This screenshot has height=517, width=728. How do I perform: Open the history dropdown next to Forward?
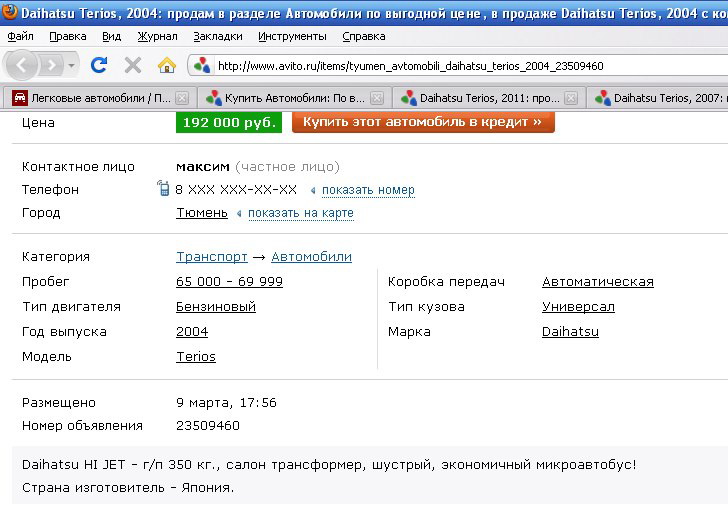(72, 65)
